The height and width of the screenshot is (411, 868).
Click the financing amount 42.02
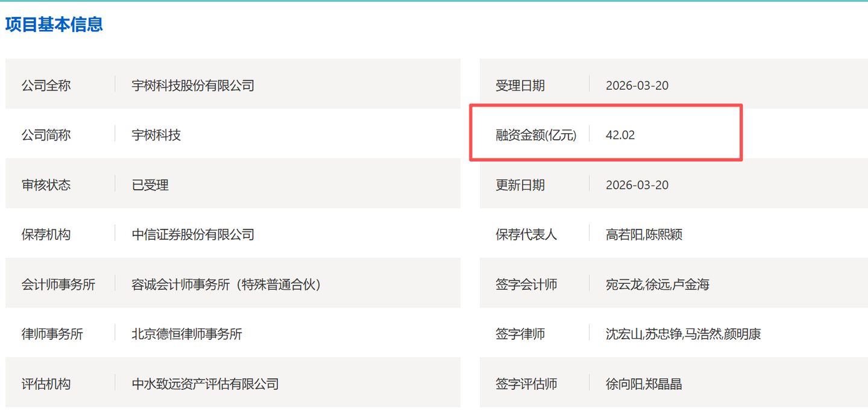620,135
